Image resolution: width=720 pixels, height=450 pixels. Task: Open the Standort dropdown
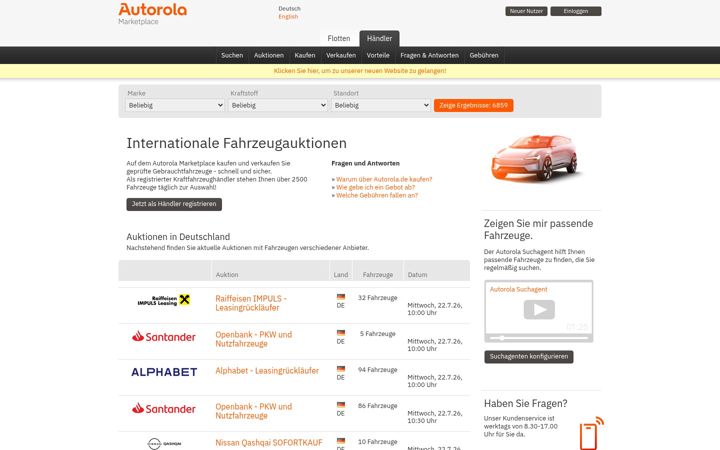[x=381, y=105]
